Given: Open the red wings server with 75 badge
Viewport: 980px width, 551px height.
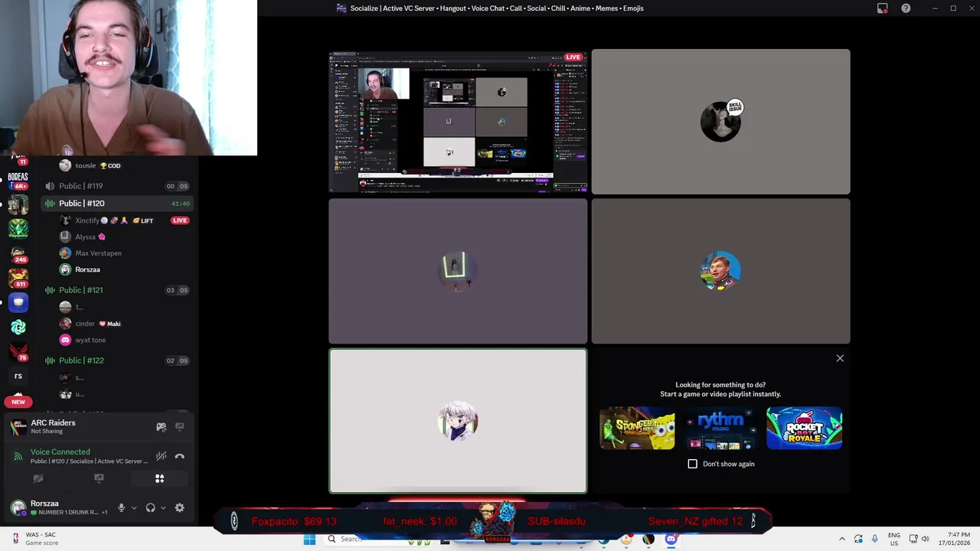Looking at the screenshot, I should [18, 351].
